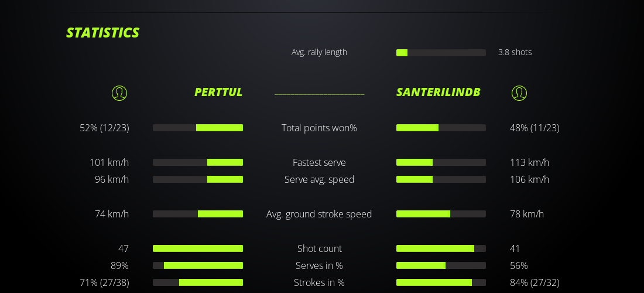
Task: Click SANTERILINDB's Strokes in % bar
Action: coord(441,282)
